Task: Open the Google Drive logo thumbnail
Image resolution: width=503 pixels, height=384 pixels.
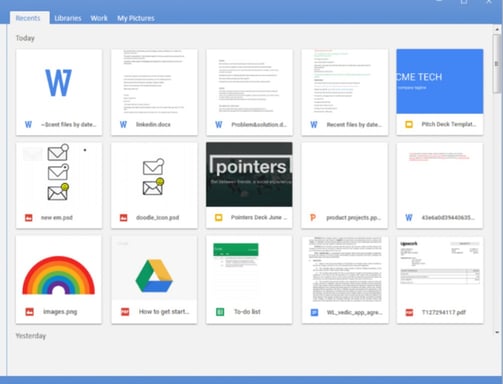Action: point(154,269)
